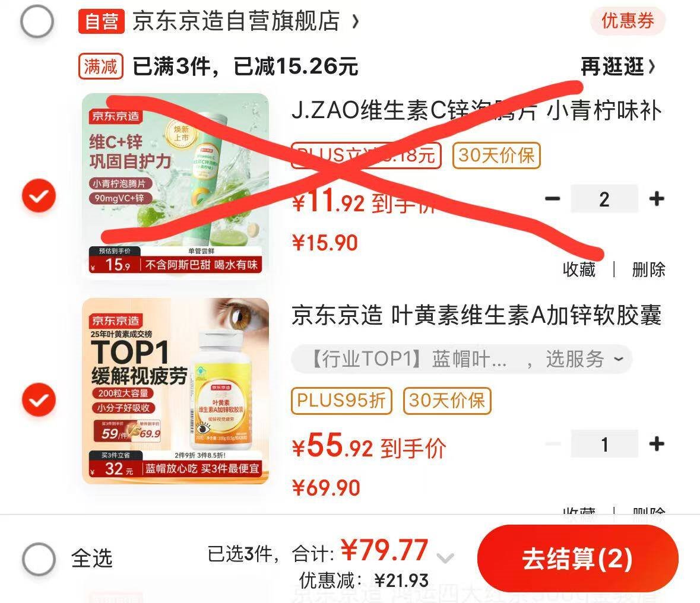Screen dimensions: 700x603
Task: Toggle the 全选 select-all checkbox
Action: pyautogui.click(x=39, y=559)
